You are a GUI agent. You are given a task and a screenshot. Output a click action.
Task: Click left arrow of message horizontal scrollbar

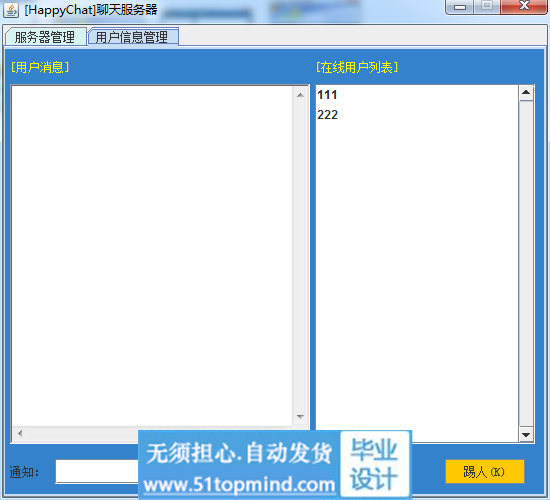pyautogui.click(x=20, y=434)
